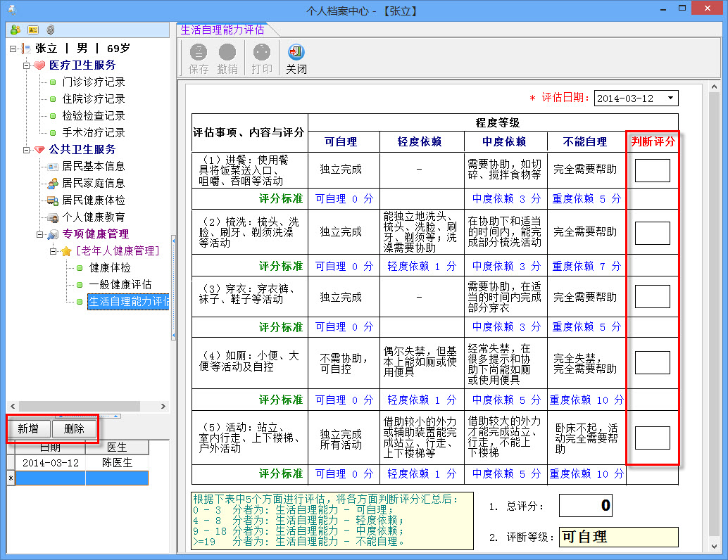The width and height of the screenshot is (728, 560).
Task: Click the diamond icon beside 公共卫生服务
Action: [39, 149]
